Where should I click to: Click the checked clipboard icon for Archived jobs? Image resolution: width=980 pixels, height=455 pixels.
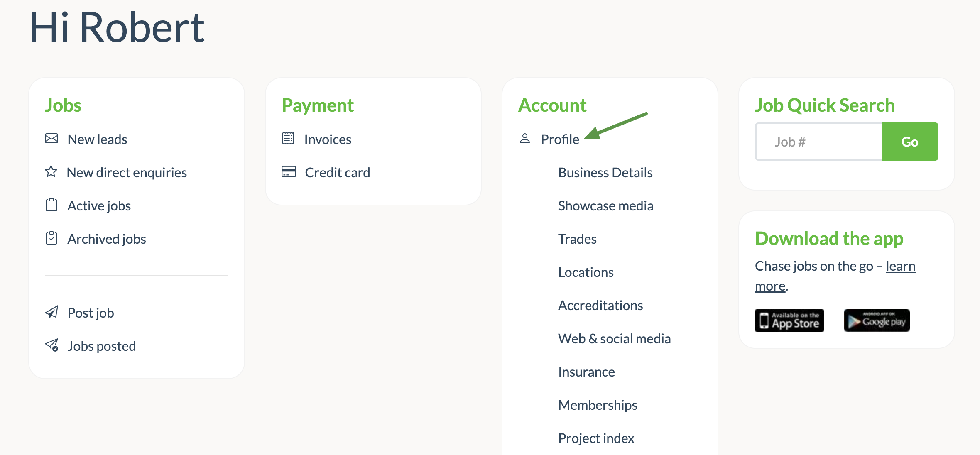[x=51, y=238]
